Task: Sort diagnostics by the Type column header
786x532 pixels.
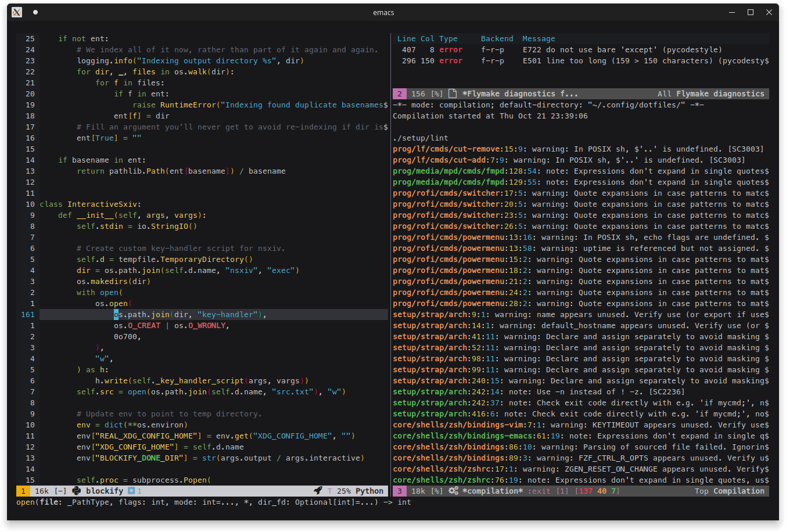Action: 448,39
